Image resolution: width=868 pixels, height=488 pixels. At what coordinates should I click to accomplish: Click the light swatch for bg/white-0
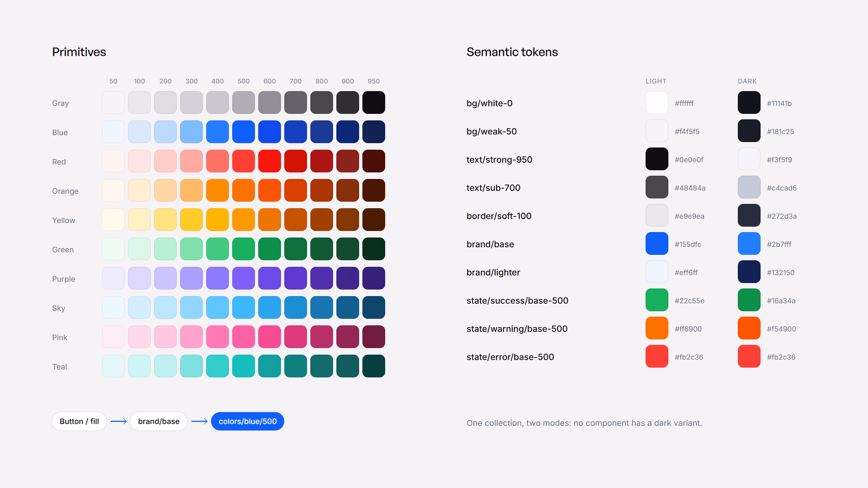pos(657,102)
